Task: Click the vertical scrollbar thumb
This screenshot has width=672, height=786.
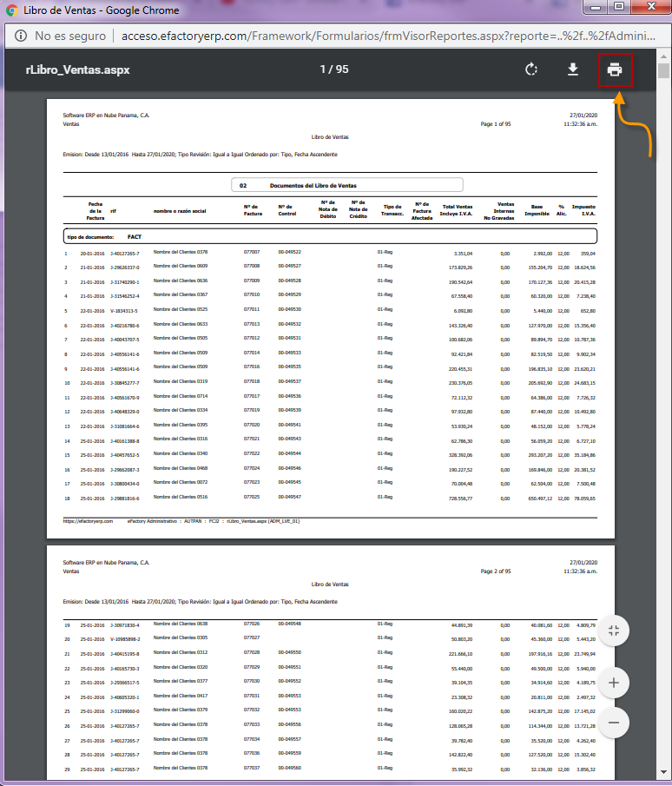Action: (663, 71)
